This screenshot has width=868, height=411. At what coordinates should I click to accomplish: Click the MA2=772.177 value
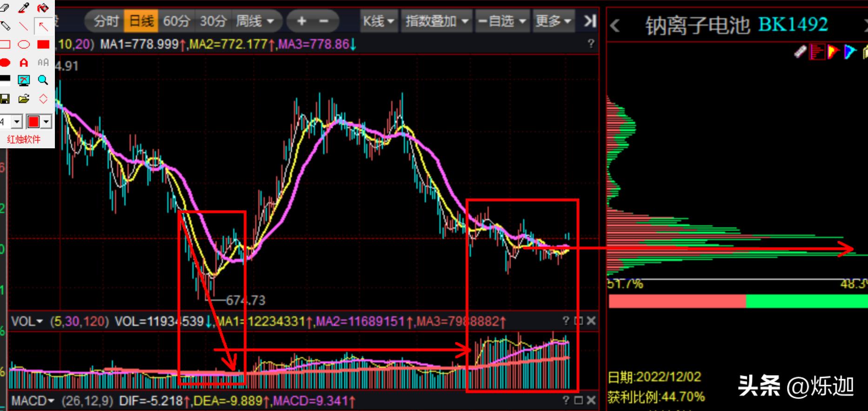(228, 44)
